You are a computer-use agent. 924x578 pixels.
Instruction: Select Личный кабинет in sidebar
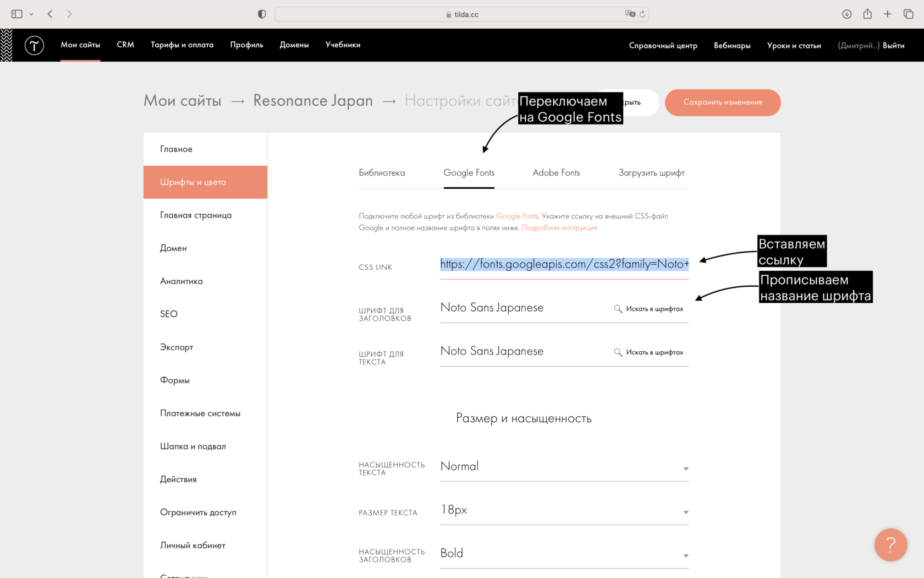click(205, 546)
